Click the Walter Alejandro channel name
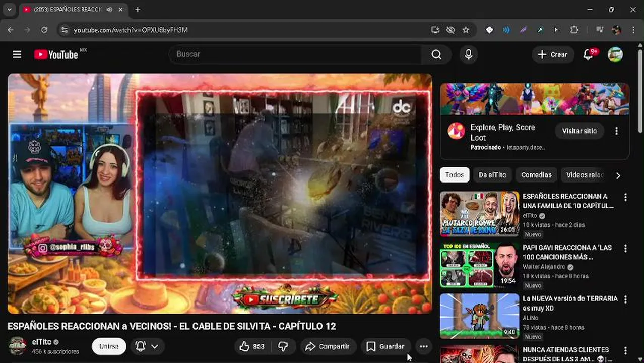The height and width of the screenshot is (363, 644). [544, 267]
